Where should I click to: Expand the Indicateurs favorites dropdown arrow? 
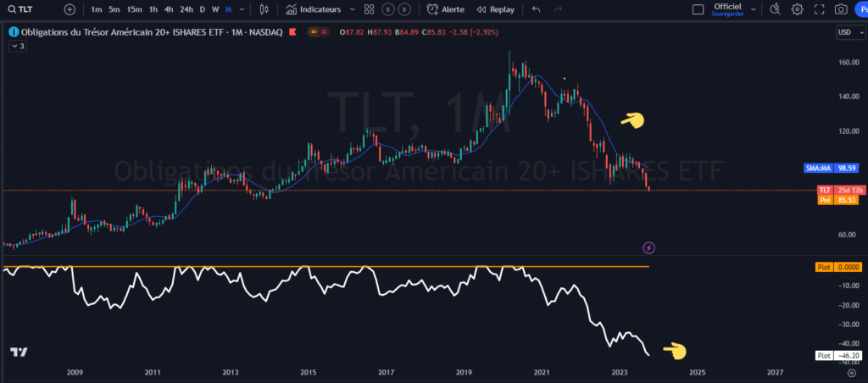(352, 9)
